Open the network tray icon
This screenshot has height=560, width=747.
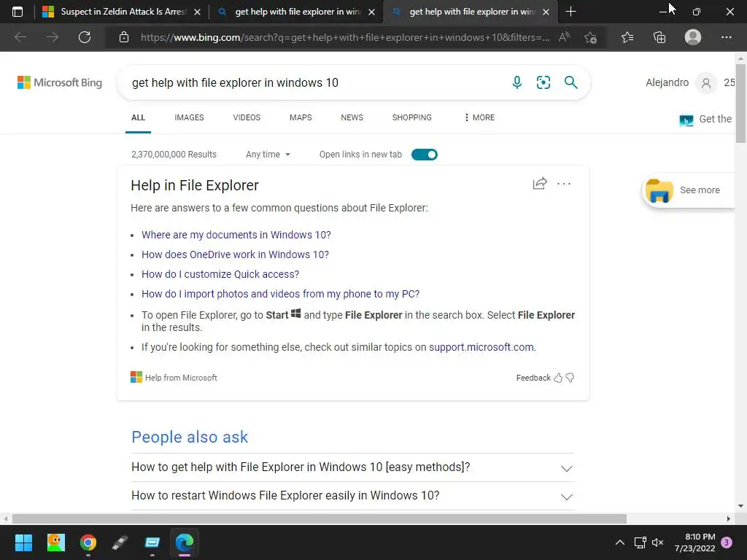(640, 542)
